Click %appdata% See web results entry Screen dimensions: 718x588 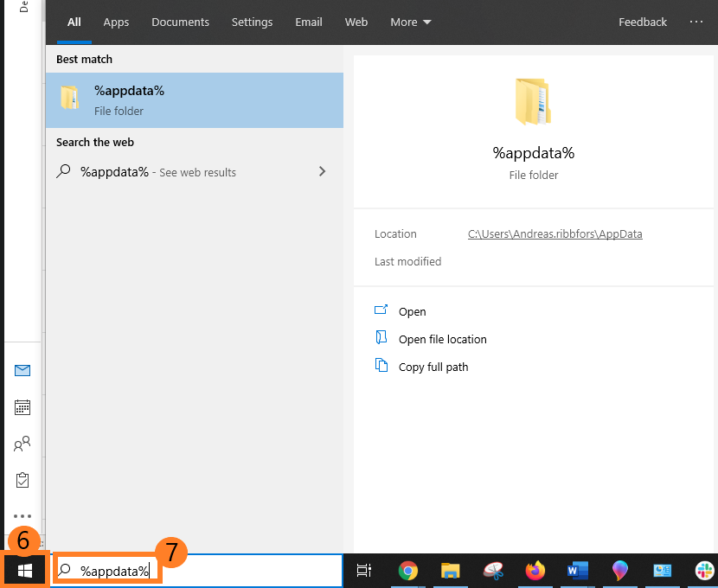[195, 171]
